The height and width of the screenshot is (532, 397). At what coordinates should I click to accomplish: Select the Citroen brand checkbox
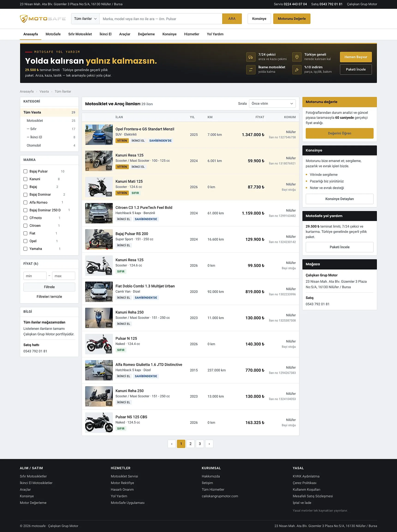coord(25,226)
